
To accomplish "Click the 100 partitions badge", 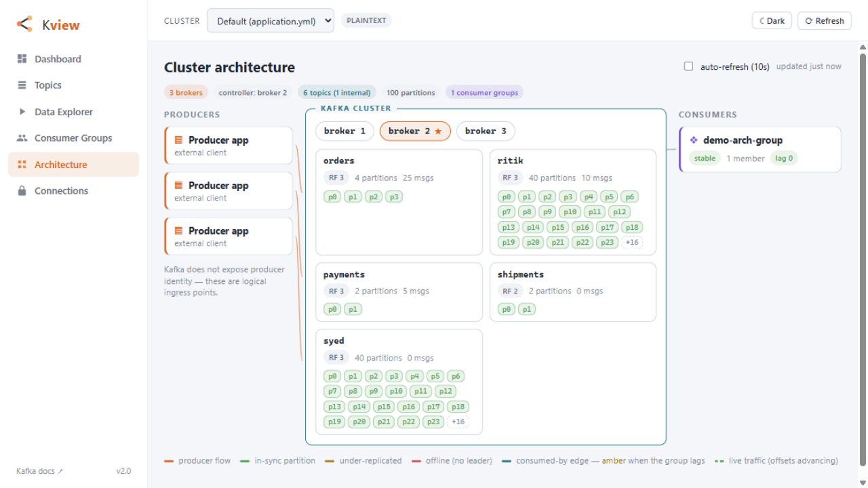I will (x=411, y=93).
